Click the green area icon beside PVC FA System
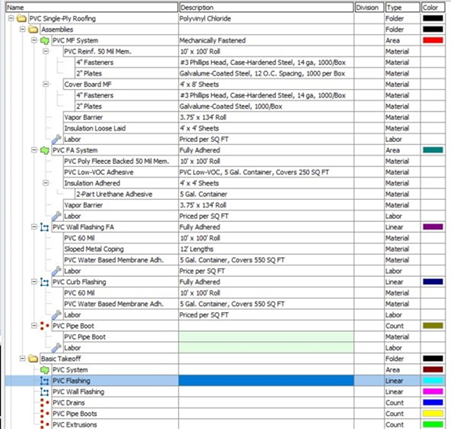This screenshot has height=429, width=451. (x=44, y=150)
